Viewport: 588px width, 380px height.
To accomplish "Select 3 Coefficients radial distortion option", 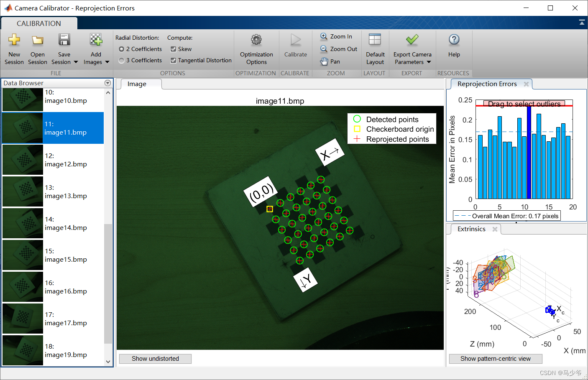I will (122, 61).
